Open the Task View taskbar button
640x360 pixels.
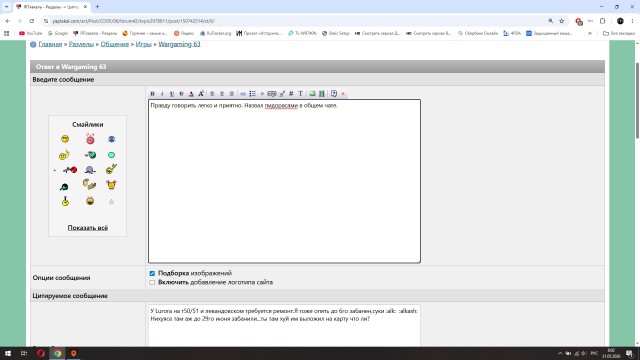24,353
